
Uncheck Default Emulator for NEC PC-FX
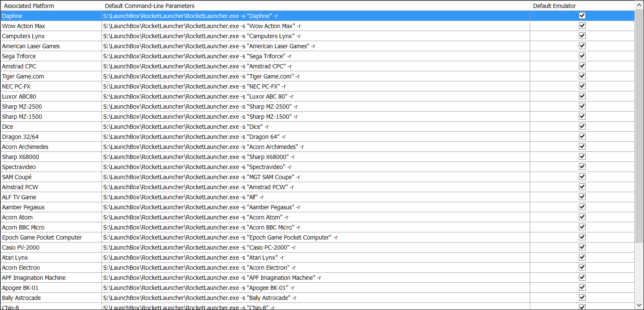coord(582,86)
